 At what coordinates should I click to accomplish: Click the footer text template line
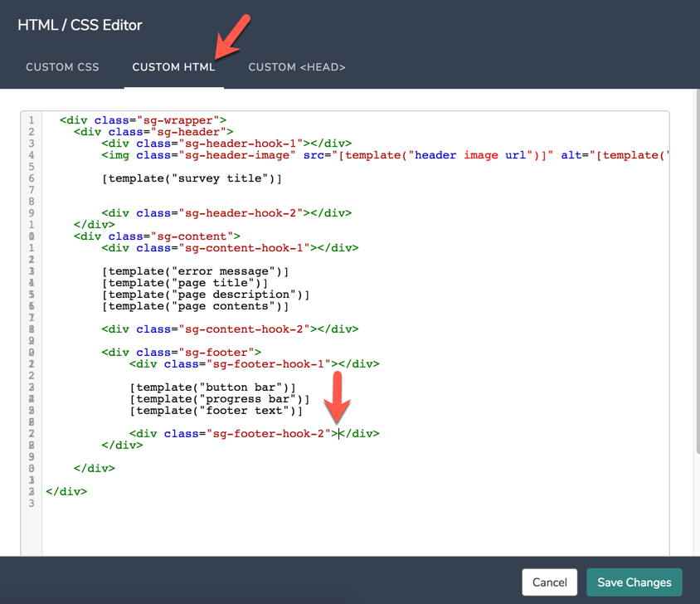point(216,411)
